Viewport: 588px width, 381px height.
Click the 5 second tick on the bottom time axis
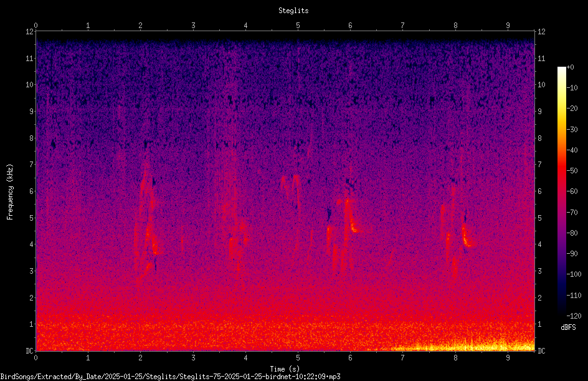click(x=298, y=358)
